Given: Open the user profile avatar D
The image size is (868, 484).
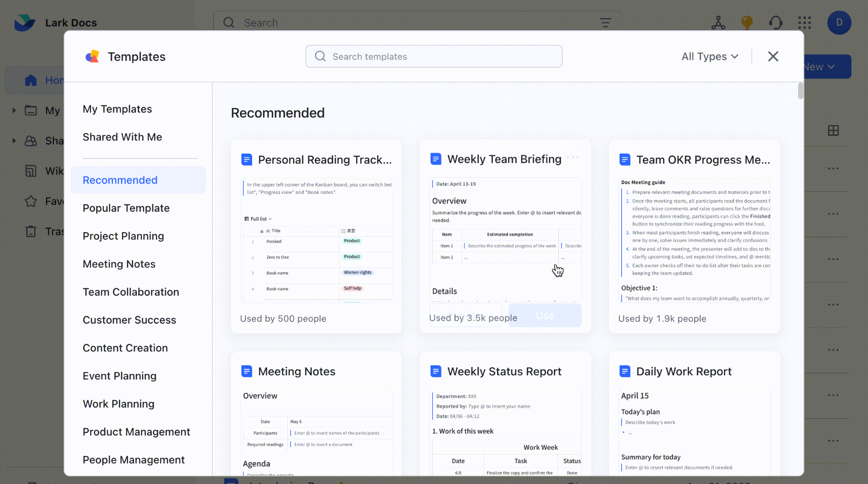Looking at the screenshot, I should click(x=839, y=23).
